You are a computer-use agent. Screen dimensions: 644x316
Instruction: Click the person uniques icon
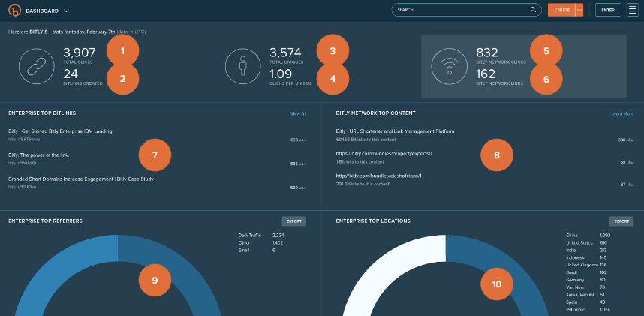coord(243,66)
